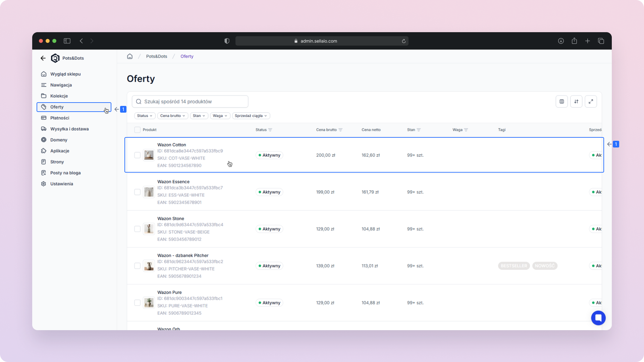Click the back arrow next to Pots&Dots
This screenshot has height=362, width=644.
43,58
